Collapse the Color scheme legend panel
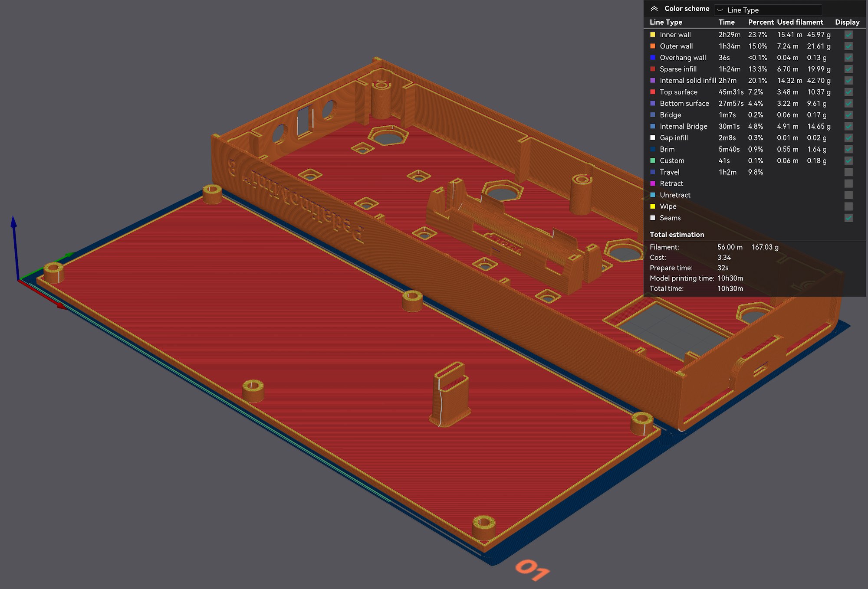Screen dimensions: 868x589 point(654,9)
